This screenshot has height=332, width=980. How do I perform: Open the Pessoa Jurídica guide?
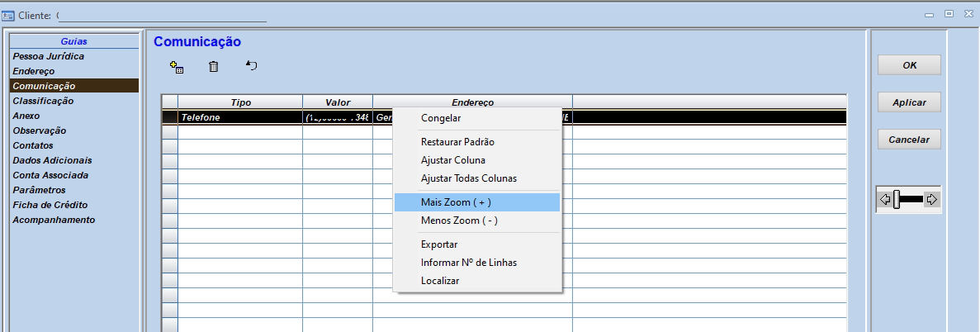click(x=49, y=56)
